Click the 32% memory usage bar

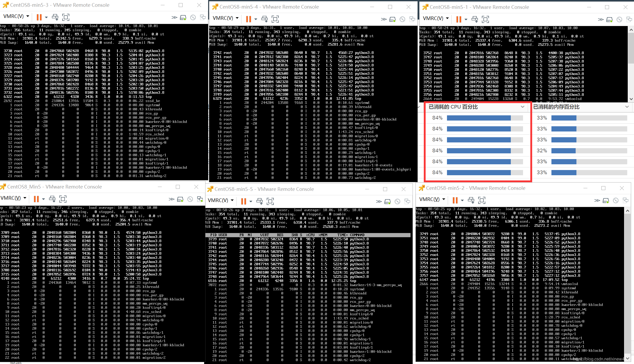[x=589, y=151]
